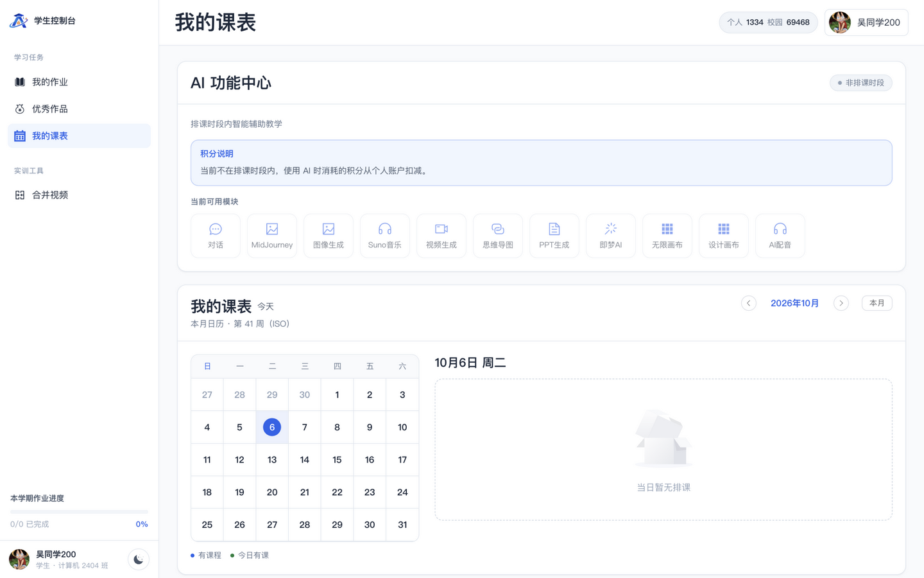The image size is (924, 578).
Task: Open the Suno音乐 music module
Action: point(385,236)
